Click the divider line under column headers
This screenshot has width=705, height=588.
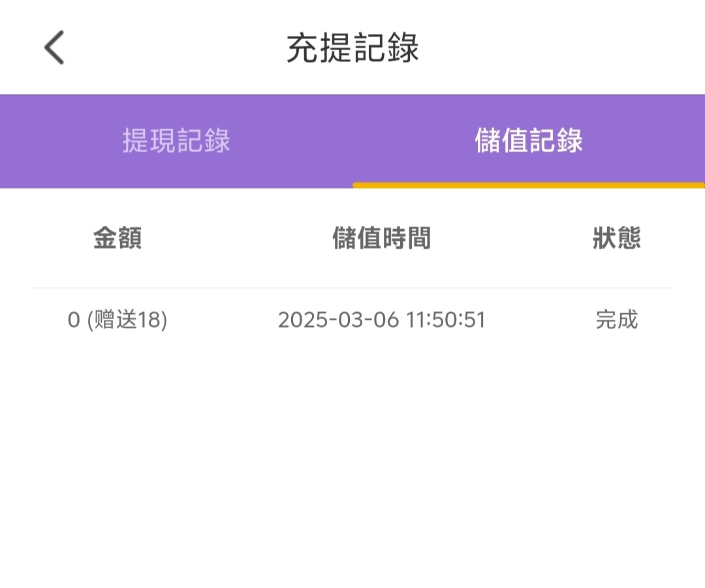tap(352, 288)
